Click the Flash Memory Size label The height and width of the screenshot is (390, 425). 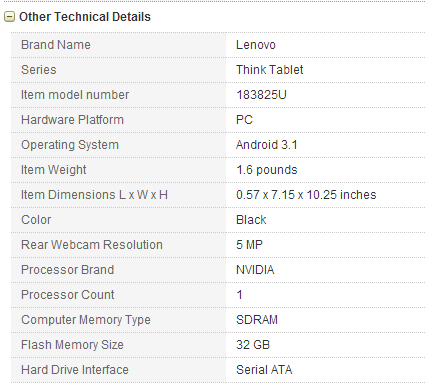(72, 345)
